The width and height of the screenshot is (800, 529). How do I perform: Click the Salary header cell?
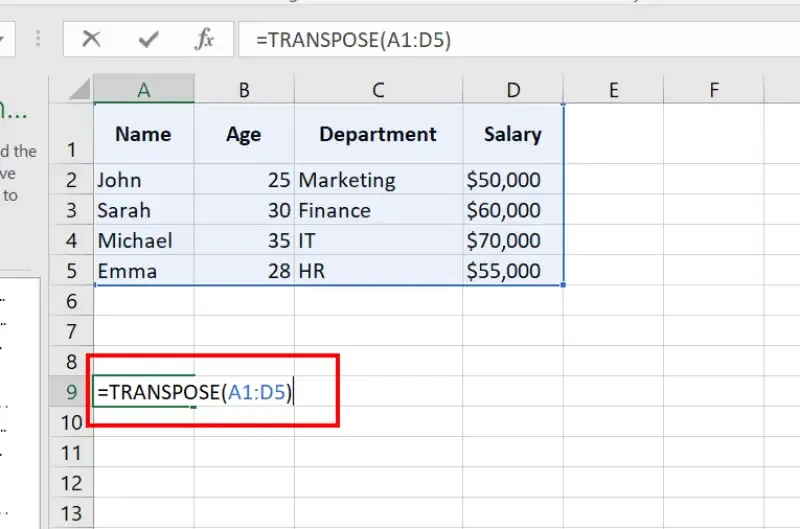click(x=513, y=134)
